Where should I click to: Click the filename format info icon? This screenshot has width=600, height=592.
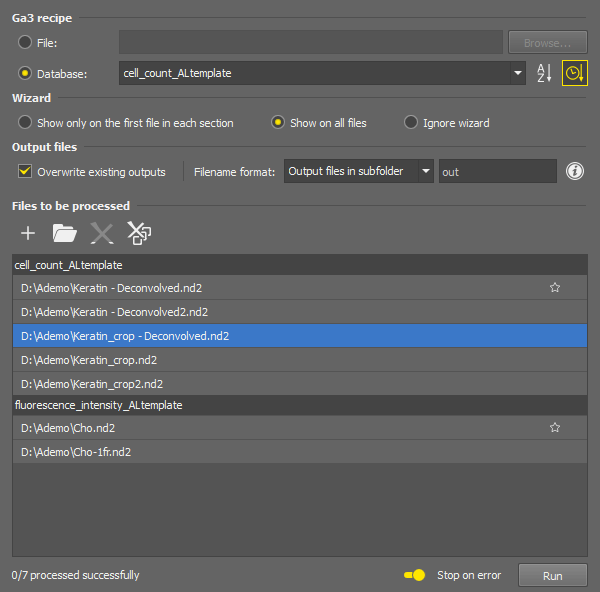click(574, 171)
